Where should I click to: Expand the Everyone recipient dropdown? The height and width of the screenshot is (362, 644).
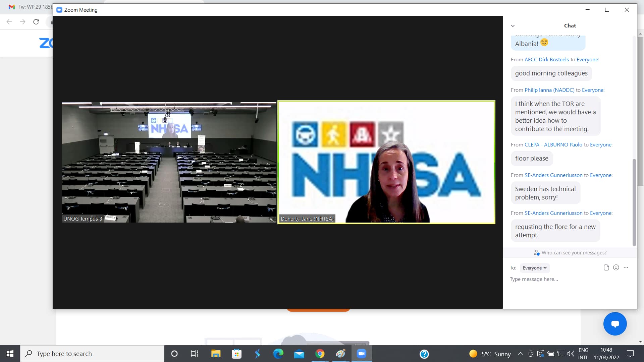[x=535, y=268]
